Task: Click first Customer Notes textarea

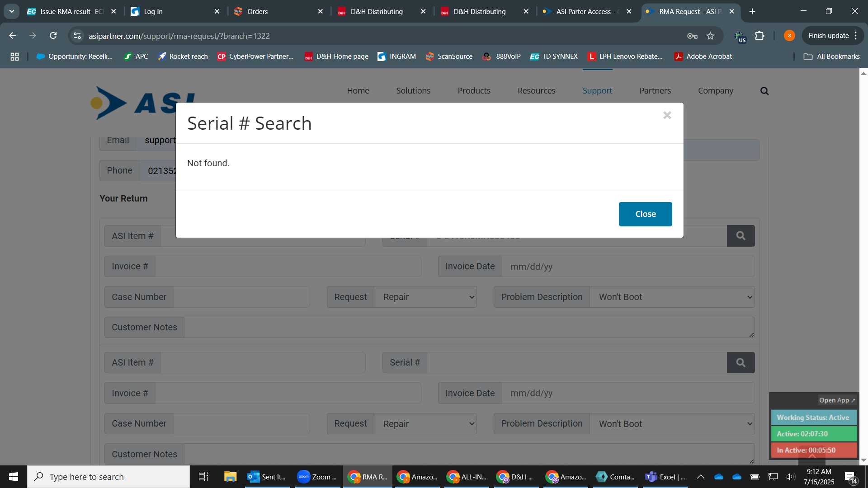Action: click(469, 327)
